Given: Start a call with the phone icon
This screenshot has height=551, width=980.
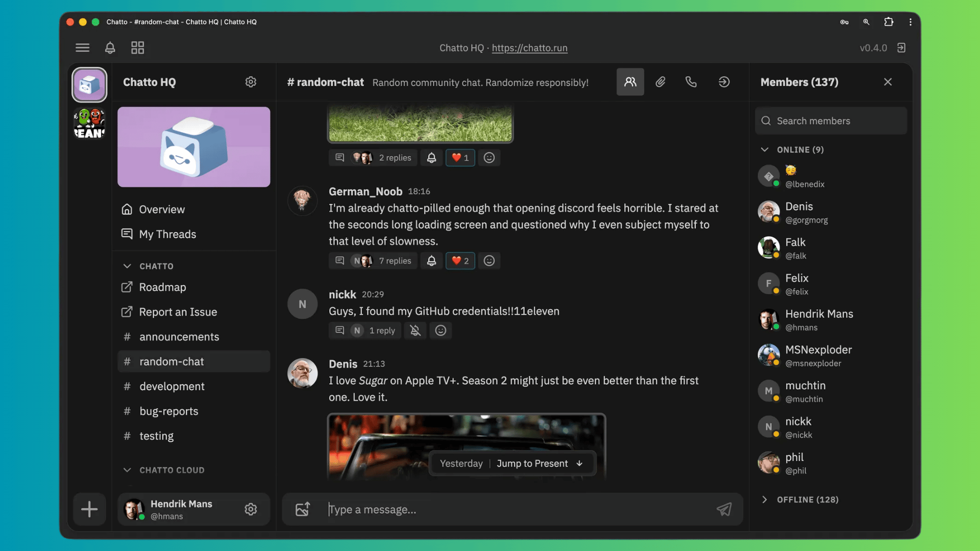Looking at the screenshot, I should click(691, 82).
